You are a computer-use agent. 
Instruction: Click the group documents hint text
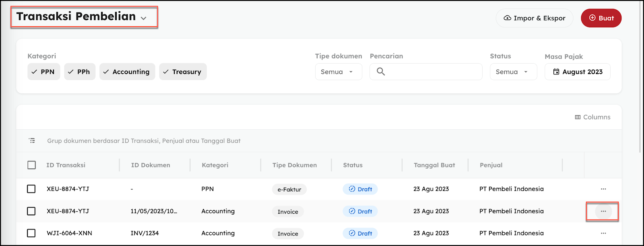[144, 141]
